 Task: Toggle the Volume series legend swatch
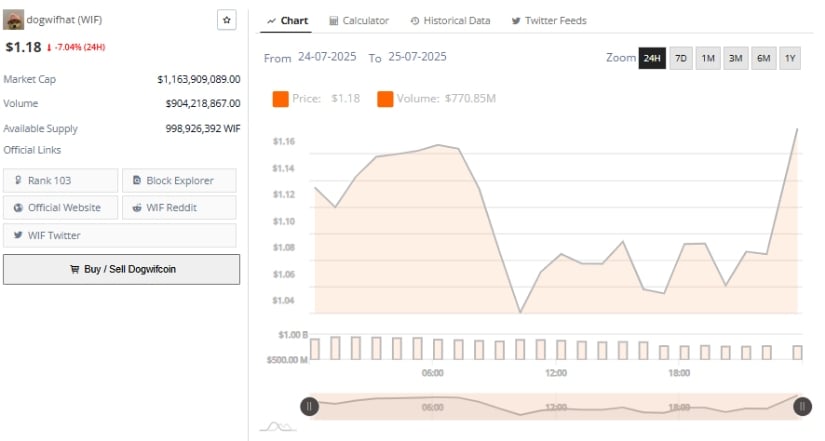(x=385, y=99)
